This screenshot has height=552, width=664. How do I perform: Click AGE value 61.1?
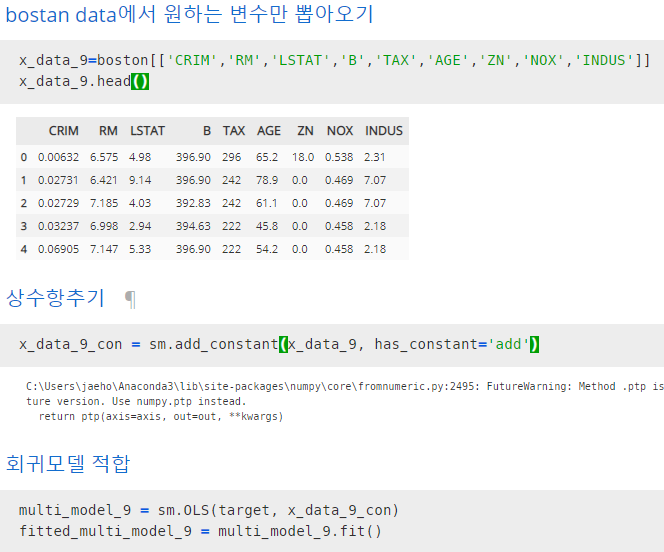click(x=267, y=203)
